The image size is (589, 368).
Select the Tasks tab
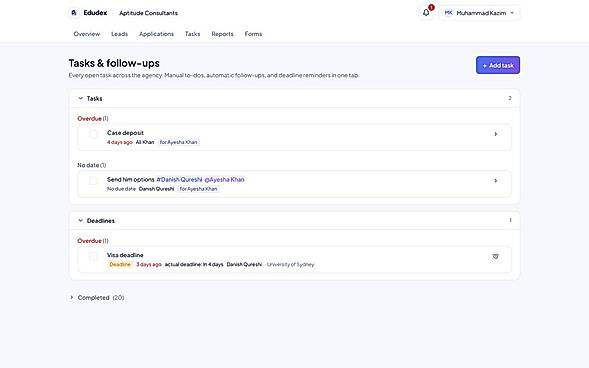click(x=192, y=34)
